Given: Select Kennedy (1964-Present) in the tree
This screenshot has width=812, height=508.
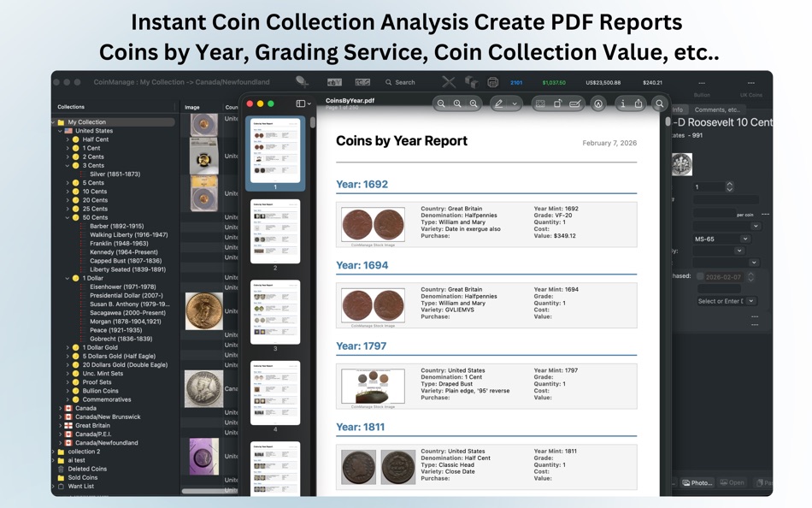Looking at the screenshot, I should [x=124, y=252].
